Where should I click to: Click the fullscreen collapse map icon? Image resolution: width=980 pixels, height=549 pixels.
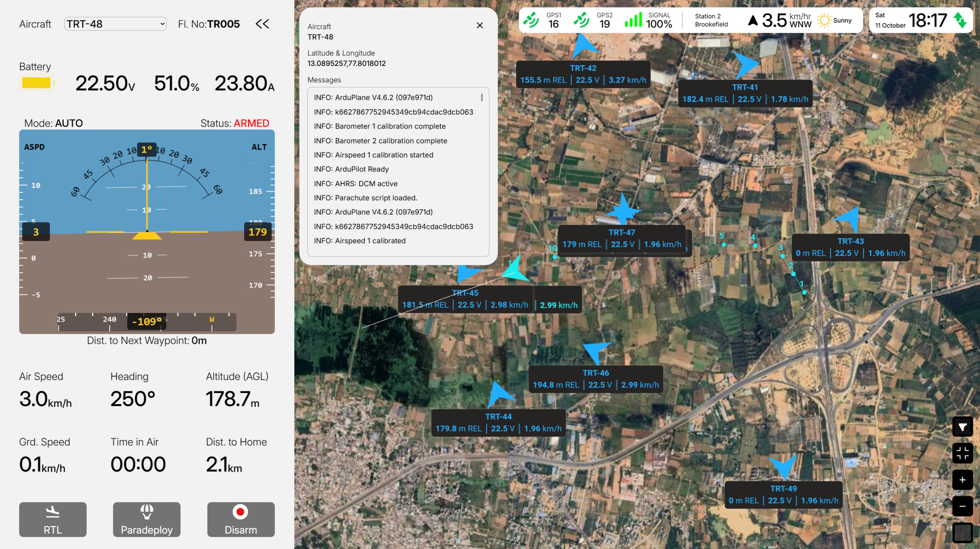(962, 453)
